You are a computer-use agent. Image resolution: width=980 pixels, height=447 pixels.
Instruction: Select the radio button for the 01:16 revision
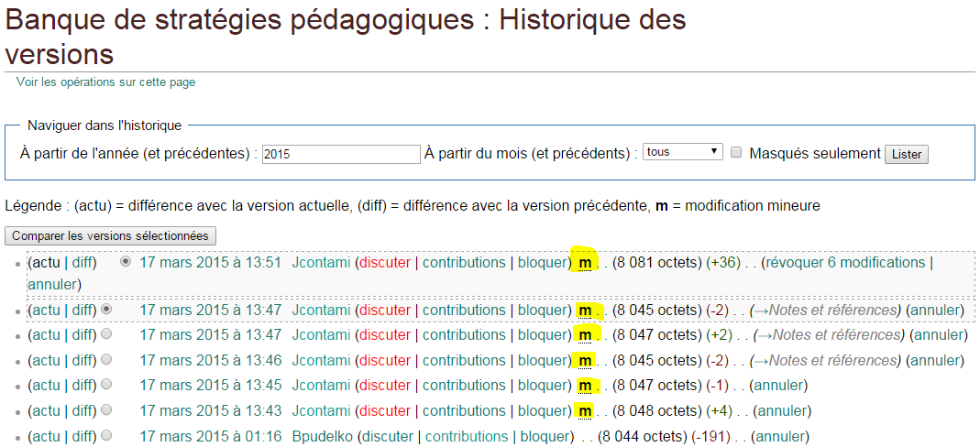point(107,436)
